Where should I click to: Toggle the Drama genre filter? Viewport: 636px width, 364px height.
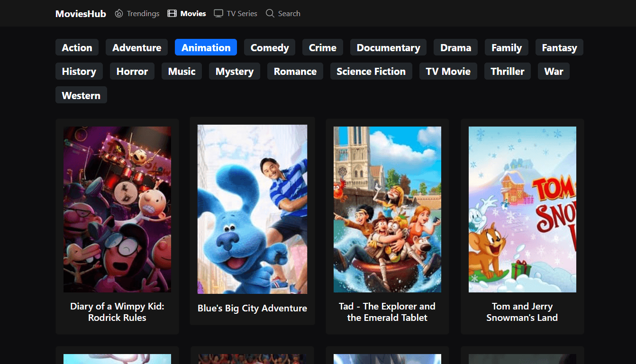[x=455, y=47]
